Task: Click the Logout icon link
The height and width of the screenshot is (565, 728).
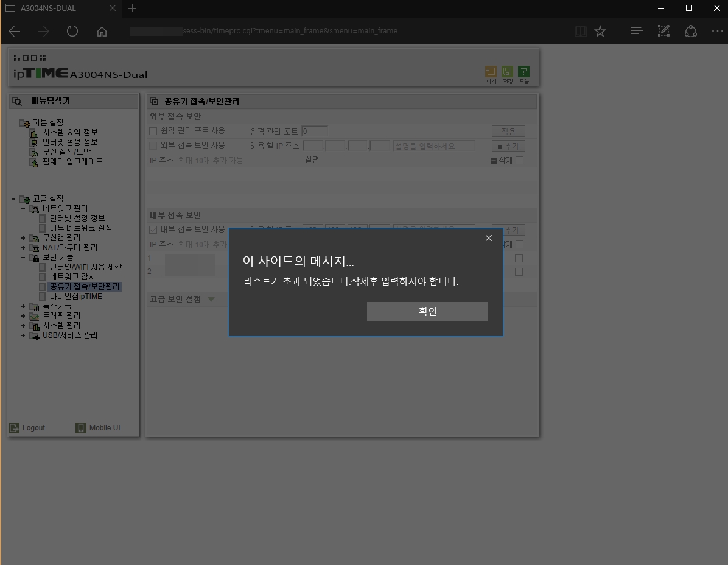Action: [27, 427]
